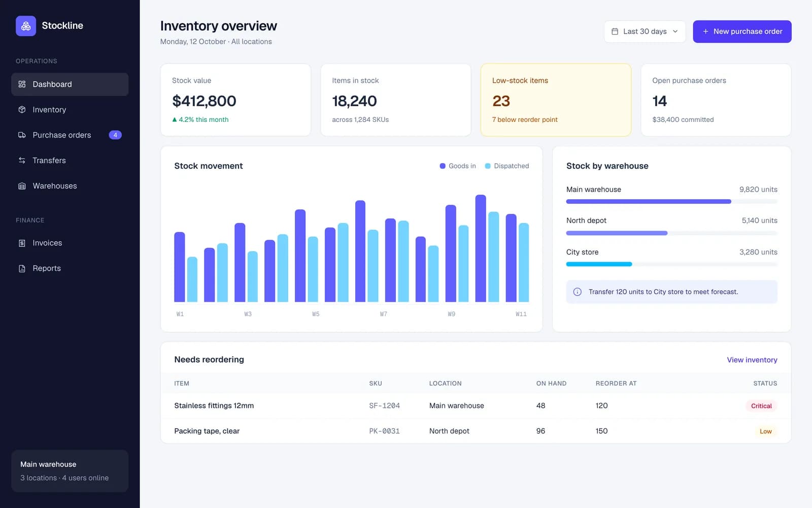Select the Packing tape, clear item
The image size is (812, 508).
[x=207, y=431]
